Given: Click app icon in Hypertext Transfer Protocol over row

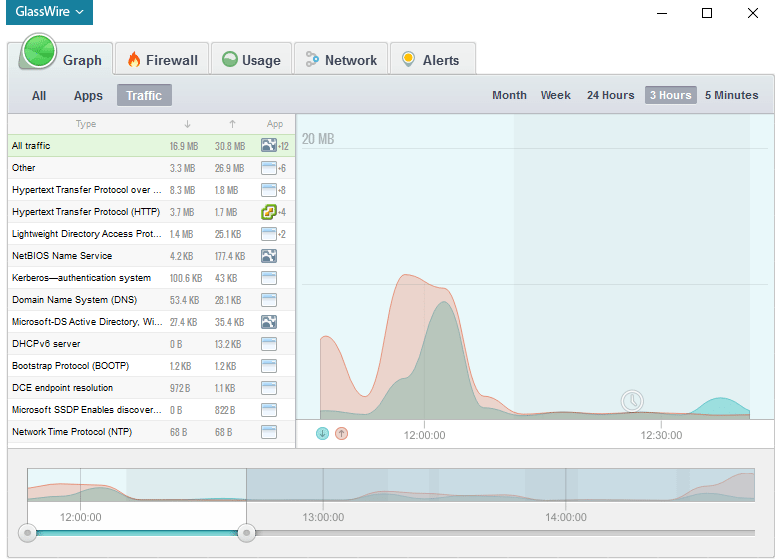Looking at the screenshot, I should point(269,190).
